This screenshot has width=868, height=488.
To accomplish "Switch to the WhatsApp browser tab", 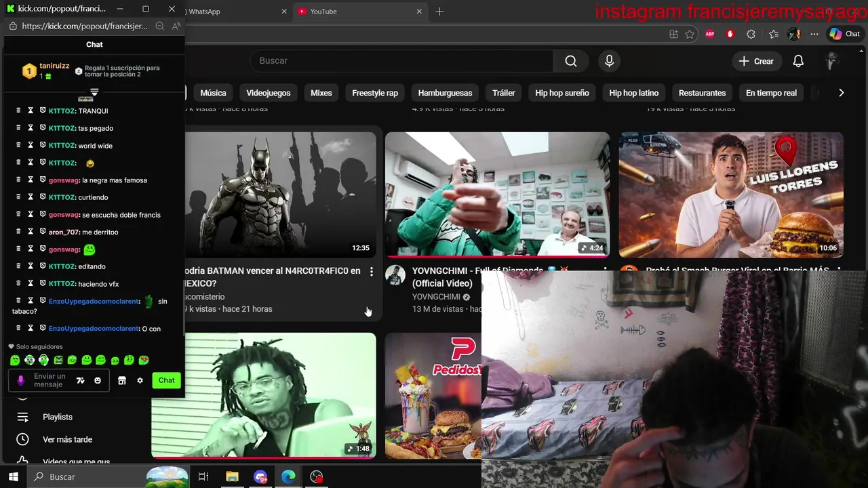I will [x=234, y=12].
